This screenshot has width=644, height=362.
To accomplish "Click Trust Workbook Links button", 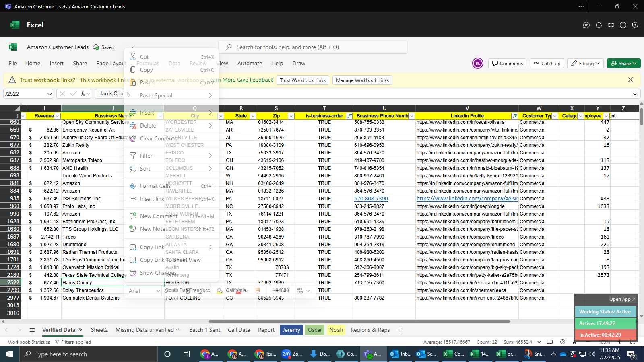I will tap(303, 80).
